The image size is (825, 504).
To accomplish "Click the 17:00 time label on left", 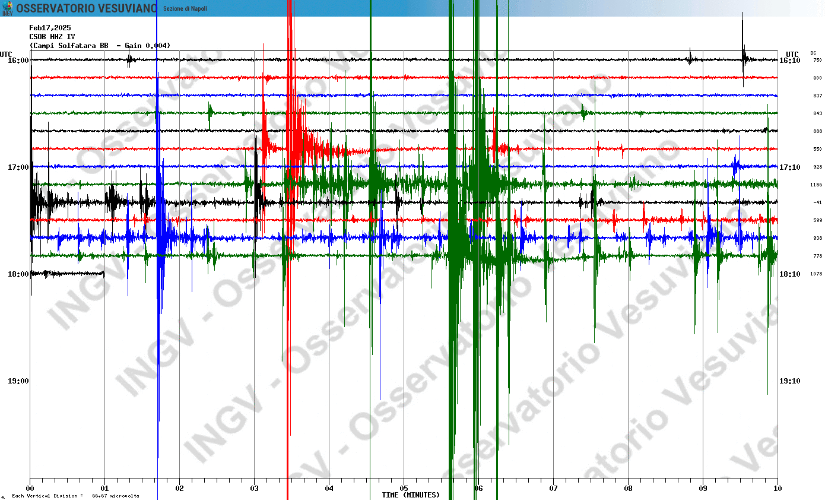I will coord(18,167).
